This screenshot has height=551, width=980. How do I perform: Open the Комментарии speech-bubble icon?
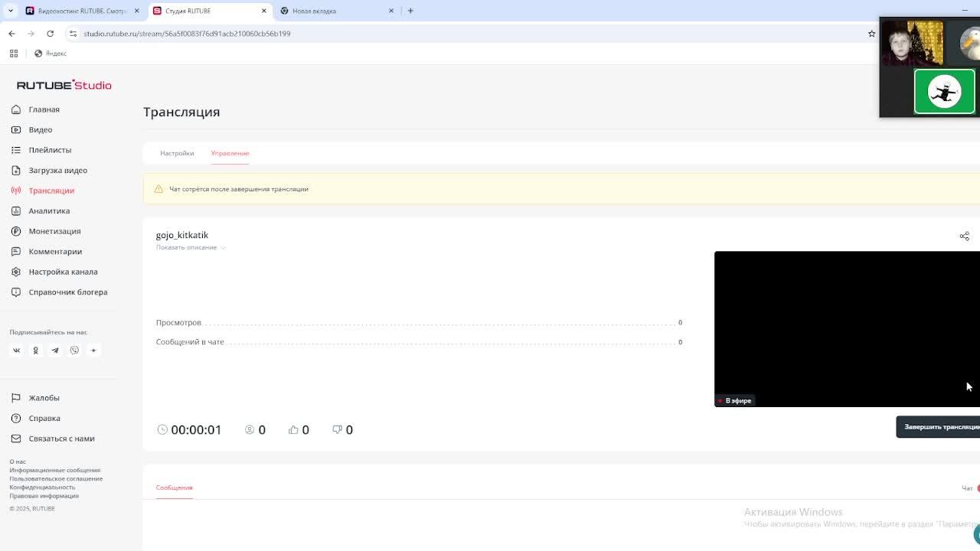[16, 252]
